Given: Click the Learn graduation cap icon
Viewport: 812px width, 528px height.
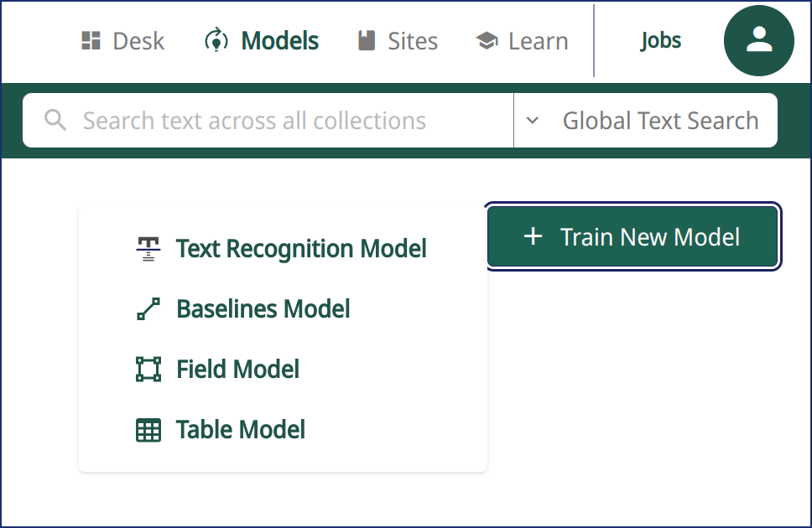Looking at the screenshot, I should [485, 39].
